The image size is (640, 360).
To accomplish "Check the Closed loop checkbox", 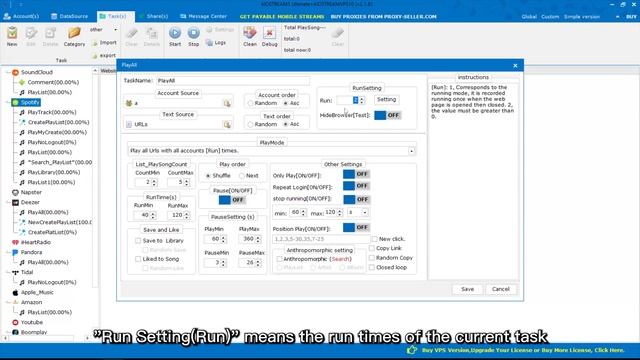I will [x=372, y=268].
